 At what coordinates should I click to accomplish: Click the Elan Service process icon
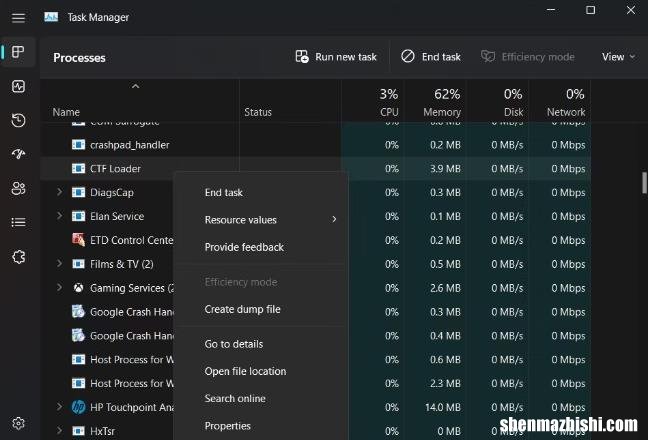[x=78, y=216]
